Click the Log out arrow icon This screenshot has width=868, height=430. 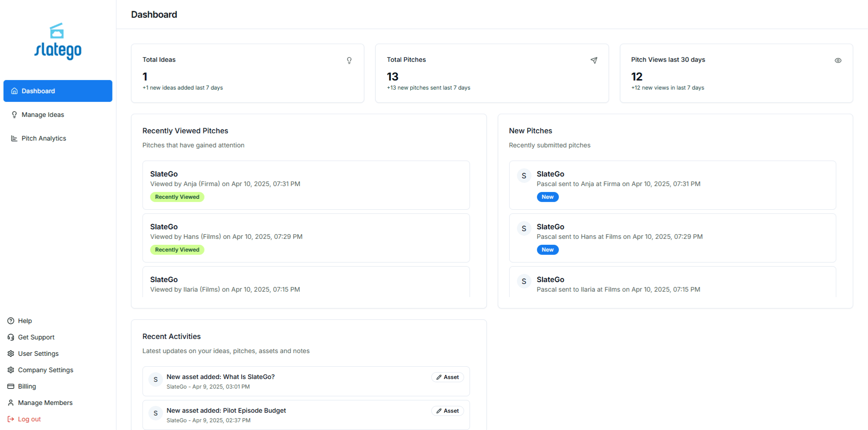coord(11,419)
